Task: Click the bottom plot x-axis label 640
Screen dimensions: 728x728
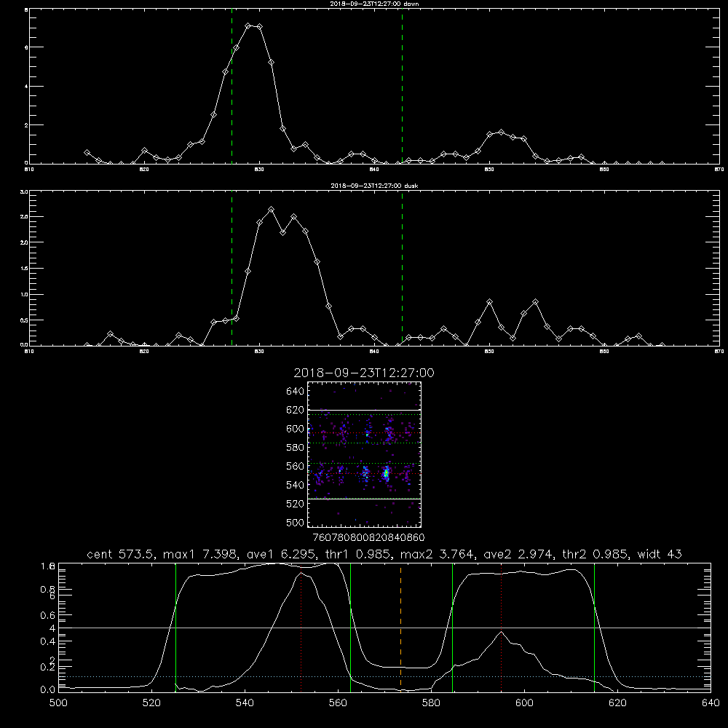Action: tap(711, 703)
